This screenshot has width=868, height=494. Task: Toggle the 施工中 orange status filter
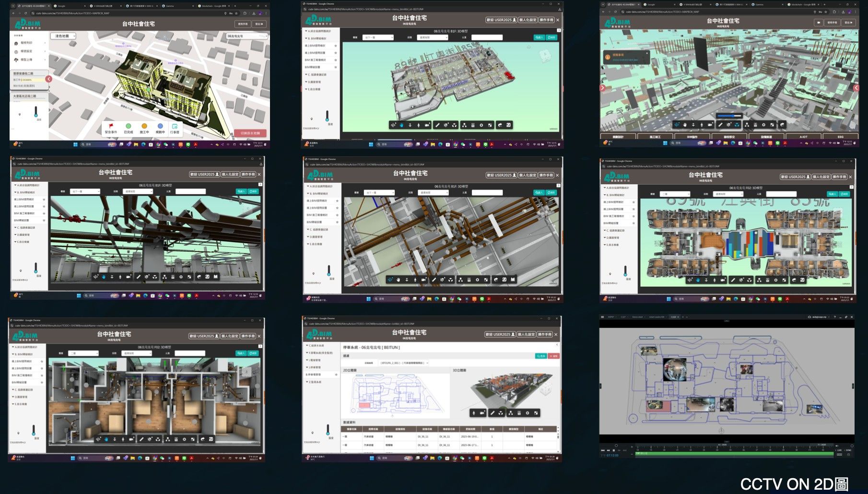click(144, 126)
